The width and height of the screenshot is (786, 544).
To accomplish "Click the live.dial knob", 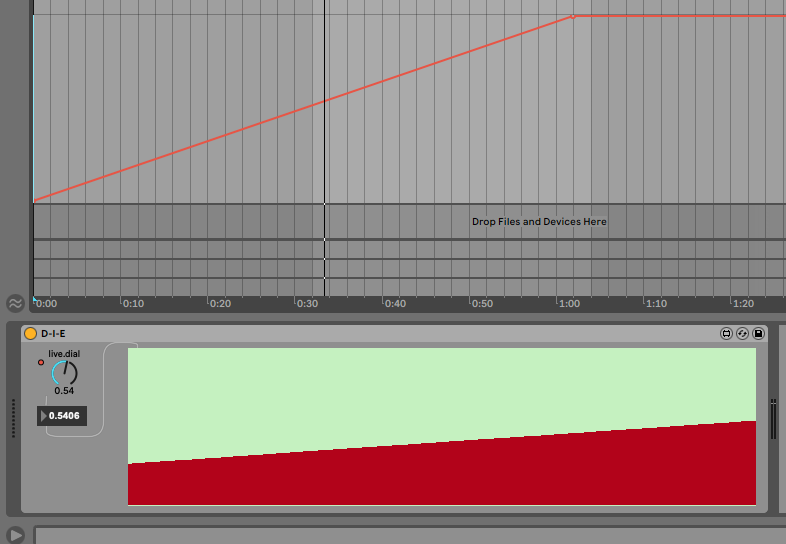I will tap(64, 373).
